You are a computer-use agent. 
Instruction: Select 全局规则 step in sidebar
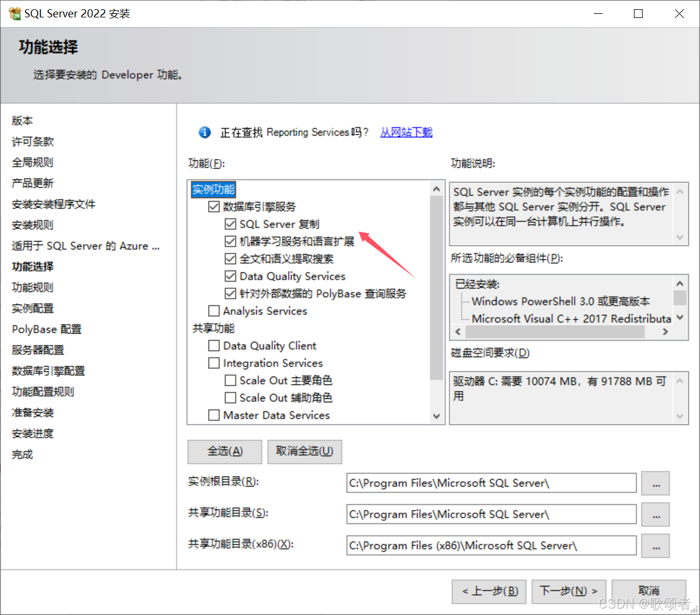point(33,162)
